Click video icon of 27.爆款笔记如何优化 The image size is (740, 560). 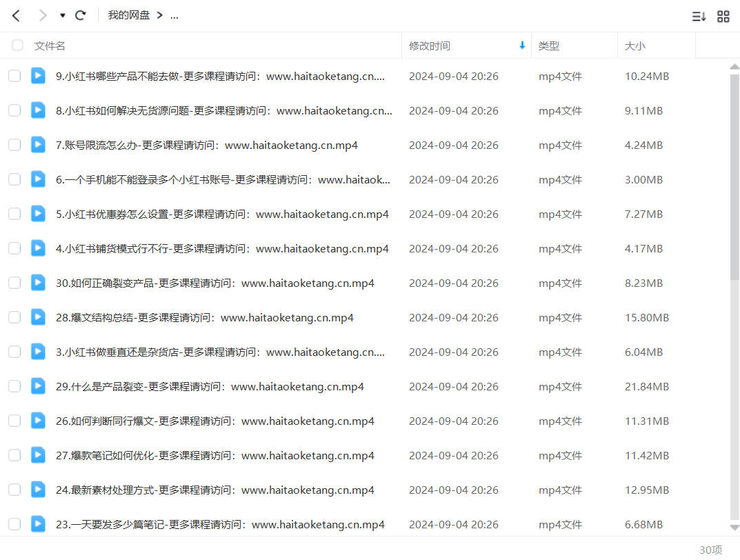pos(38,454)
